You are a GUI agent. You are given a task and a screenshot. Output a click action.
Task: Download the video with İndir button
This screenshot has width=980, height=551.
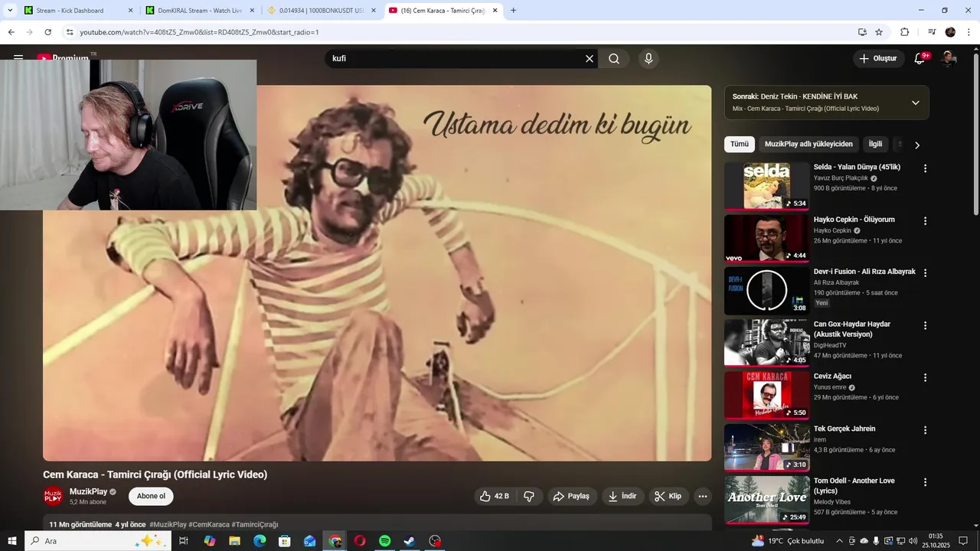[622, 496]
